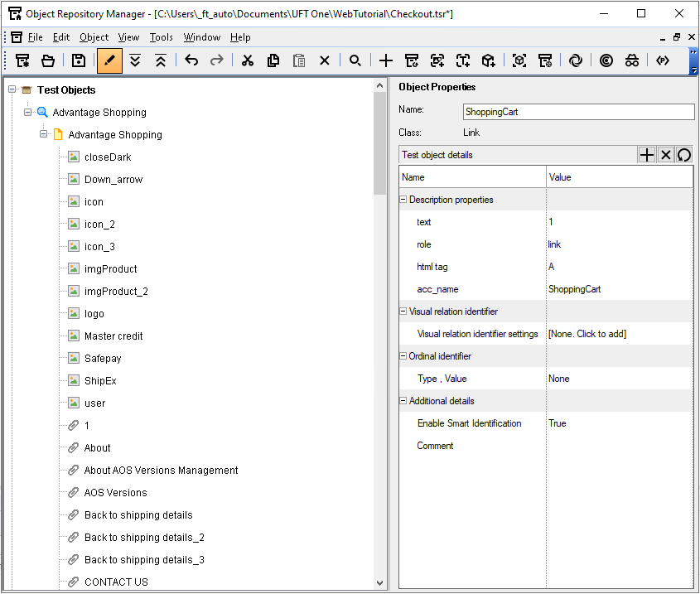Collapse the Ordinal identifier section

[x=403, y=355]
